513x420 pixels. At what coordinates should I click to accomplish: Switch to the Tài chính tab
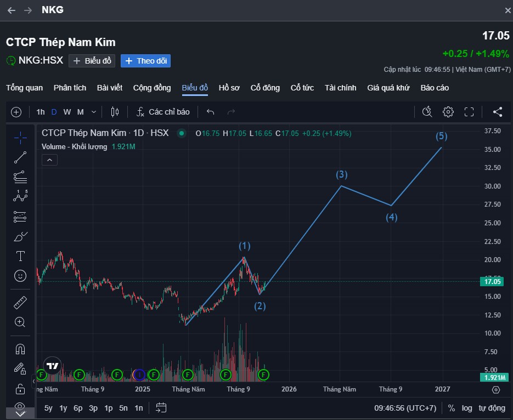[x=340, y=88]
